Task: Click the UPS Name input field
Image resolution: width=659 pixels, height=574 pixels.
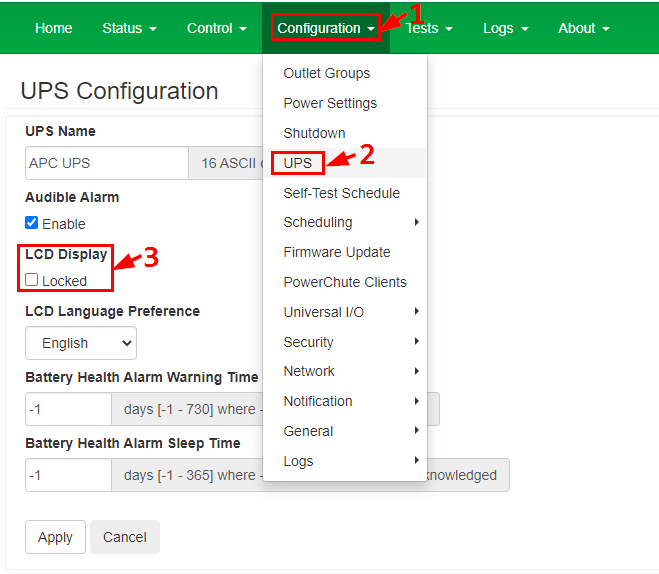Action: click(x=107, y=163)
